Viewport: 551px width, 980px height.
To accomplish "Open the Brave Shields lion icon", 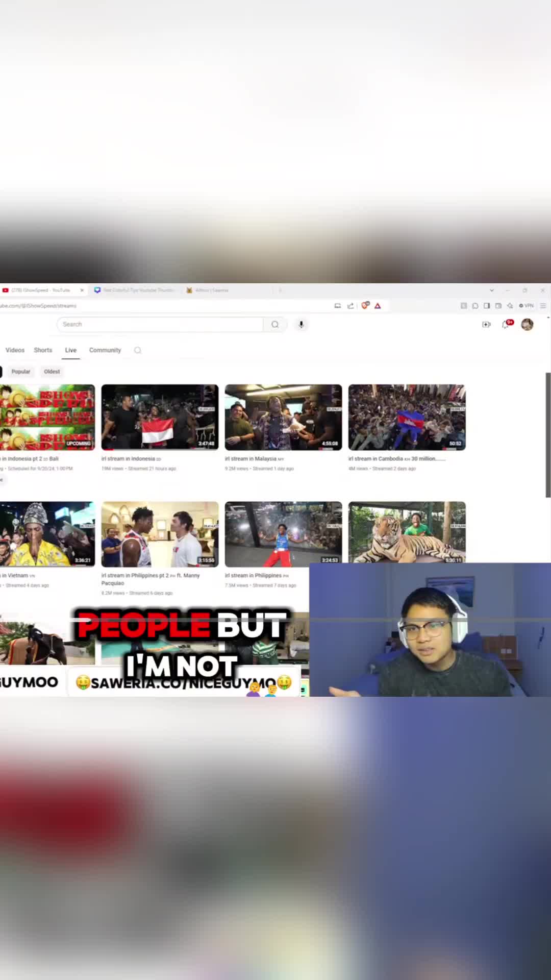I will pyautogui.click(x=365, y=306).
